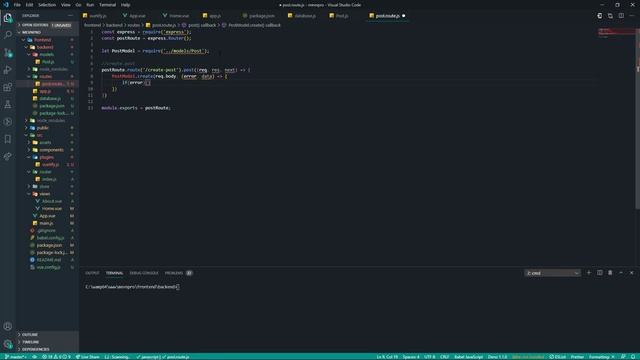Change language mode Babel JavaScript

[x=469, y=357]
